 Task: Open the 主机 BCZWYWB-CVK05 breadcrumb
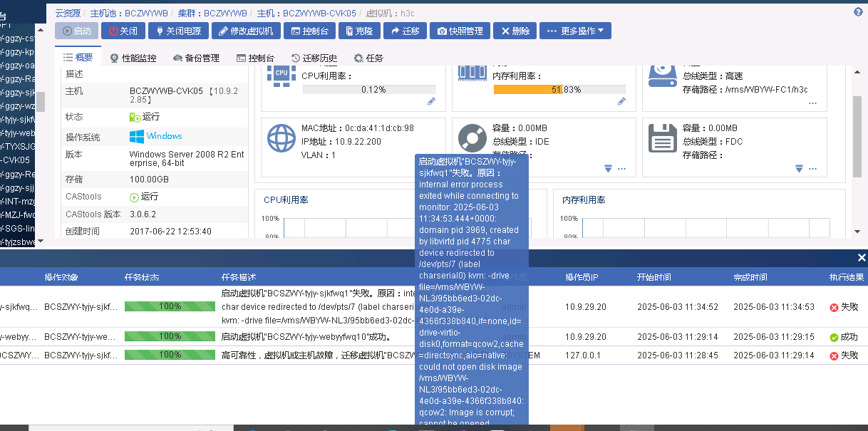click(306, 13)
